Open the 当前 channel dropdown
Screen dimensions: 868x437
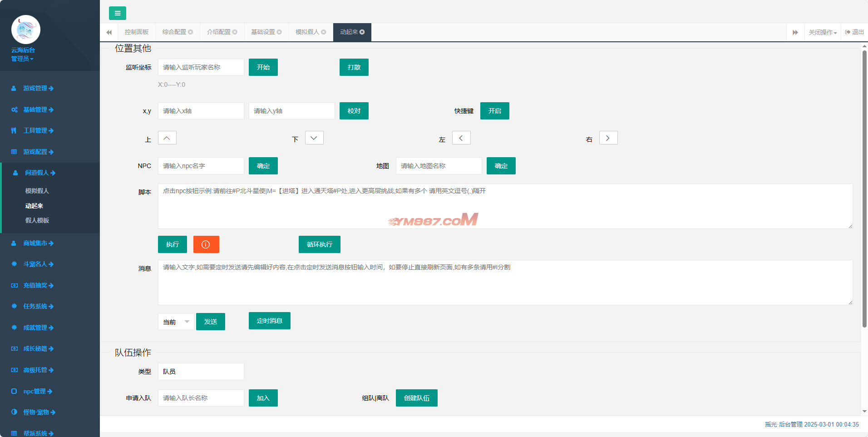176,322
